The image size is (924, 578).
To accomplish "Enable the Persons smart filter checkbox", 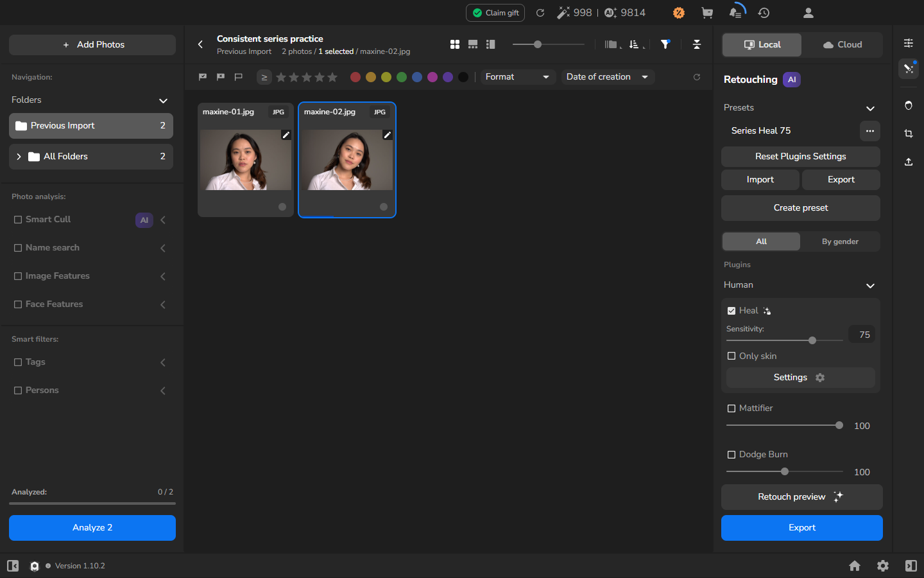I will tap(18, 390).
